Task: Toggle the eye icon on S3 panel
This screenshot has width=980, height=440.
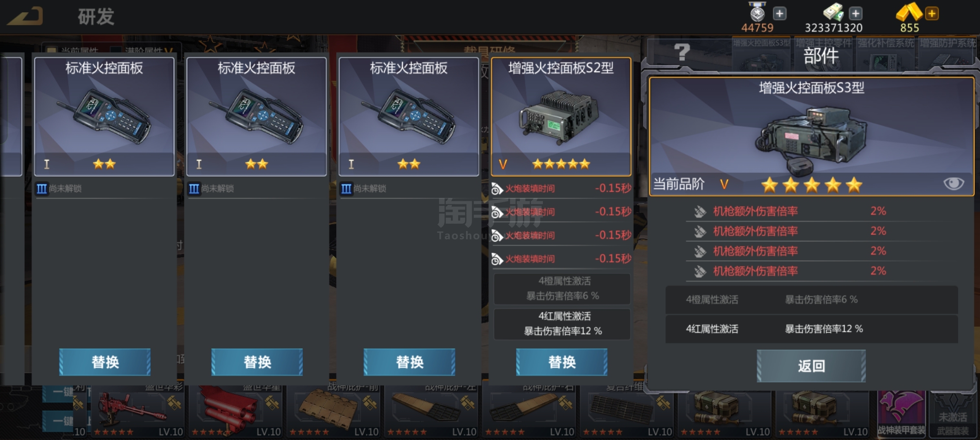Action: coord(954,184)
